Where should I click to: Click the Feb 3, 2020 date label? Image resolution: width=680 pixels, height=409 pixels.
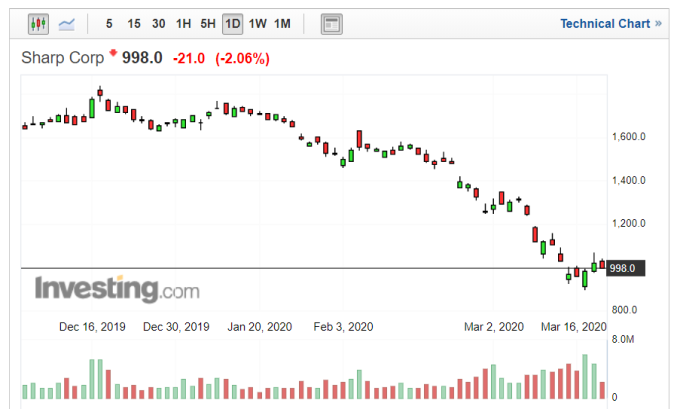[343, 327]
